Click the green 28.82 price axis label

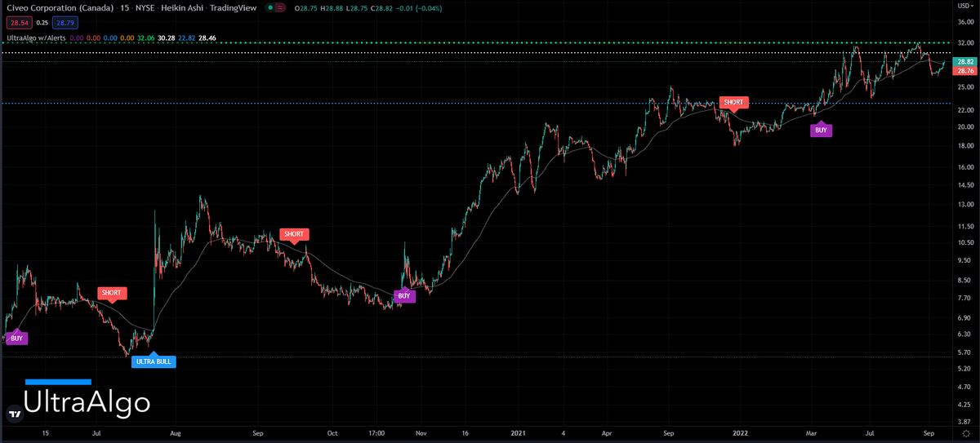tap(964, 62)
